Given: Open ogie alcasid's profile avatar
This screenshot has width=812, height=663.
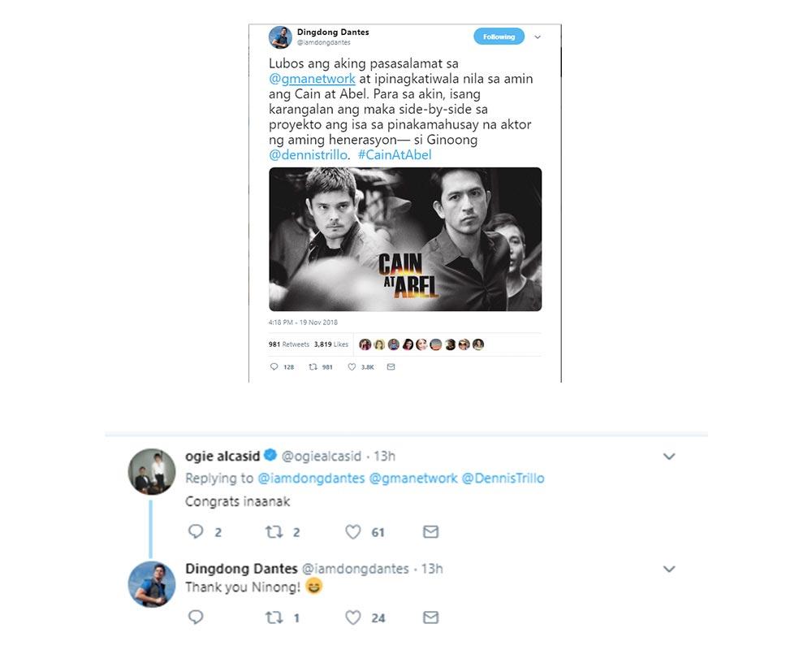Looking at the screenshot, I should coord(152,471).
